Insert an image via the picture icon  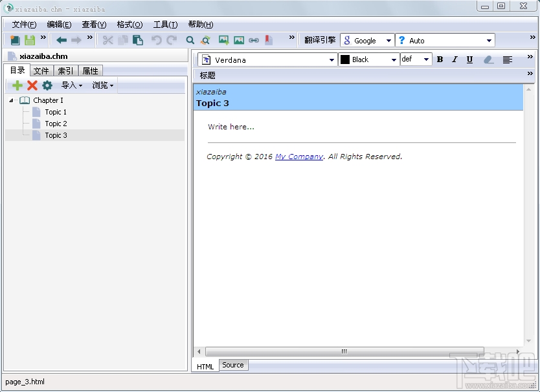click(x=223, y=39)
